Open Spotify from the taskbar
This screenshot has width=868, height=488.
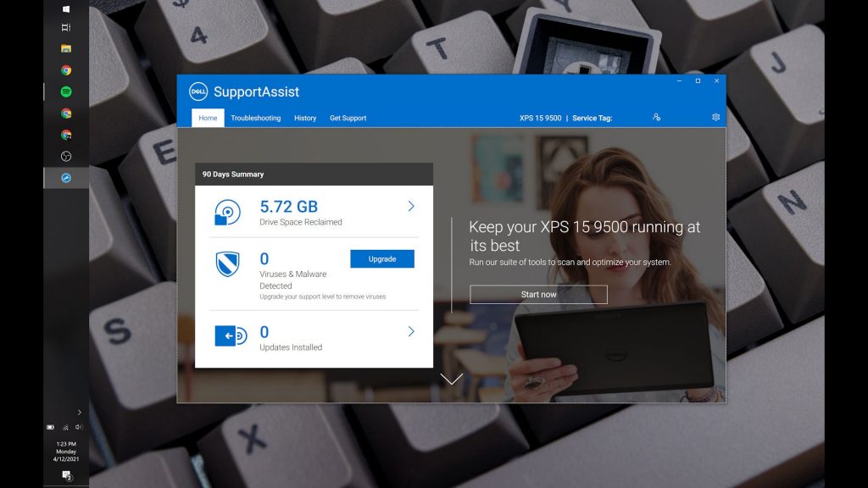(x=66, y=91)
